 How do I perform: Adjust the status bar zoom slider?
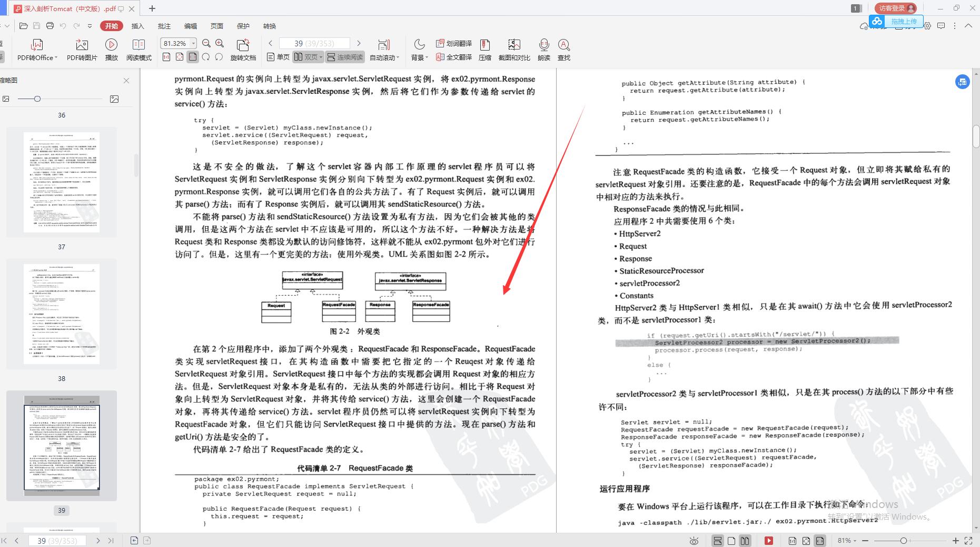pyautogui.click(x=904, y=541)
